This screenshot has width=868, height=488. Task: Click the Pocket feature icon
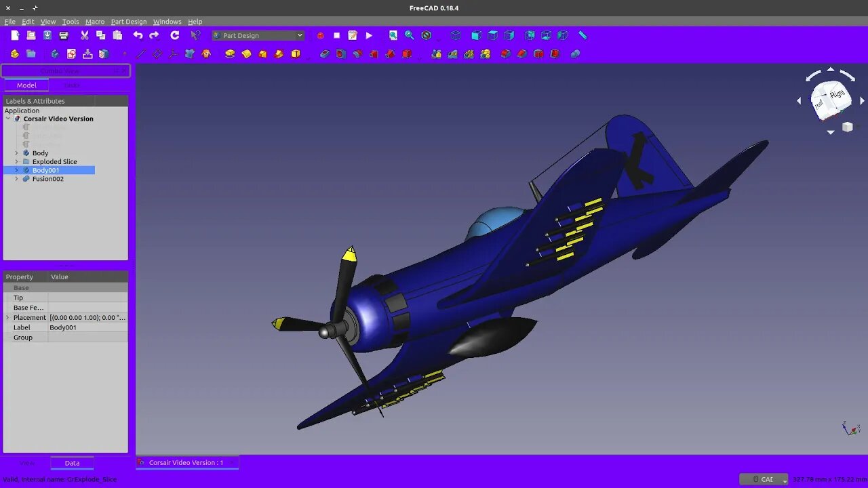324,54
